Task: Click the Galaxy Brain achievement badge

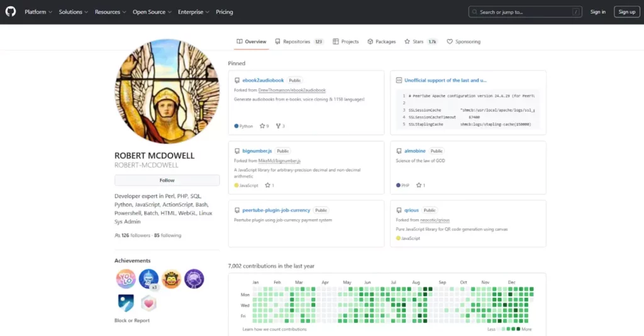Action: click(194, 278)
